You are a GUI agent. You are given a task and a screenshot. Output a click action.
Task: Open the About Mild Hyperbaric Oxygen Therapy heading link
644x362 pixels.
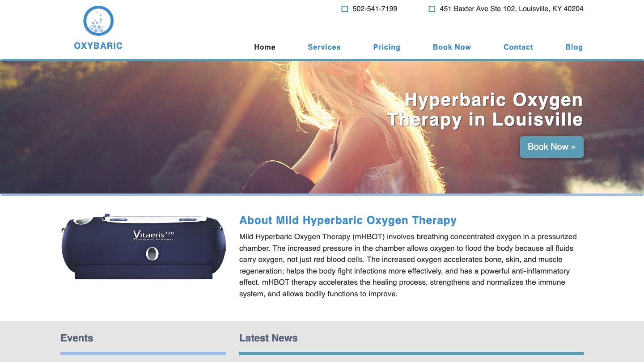coord(348,220)
